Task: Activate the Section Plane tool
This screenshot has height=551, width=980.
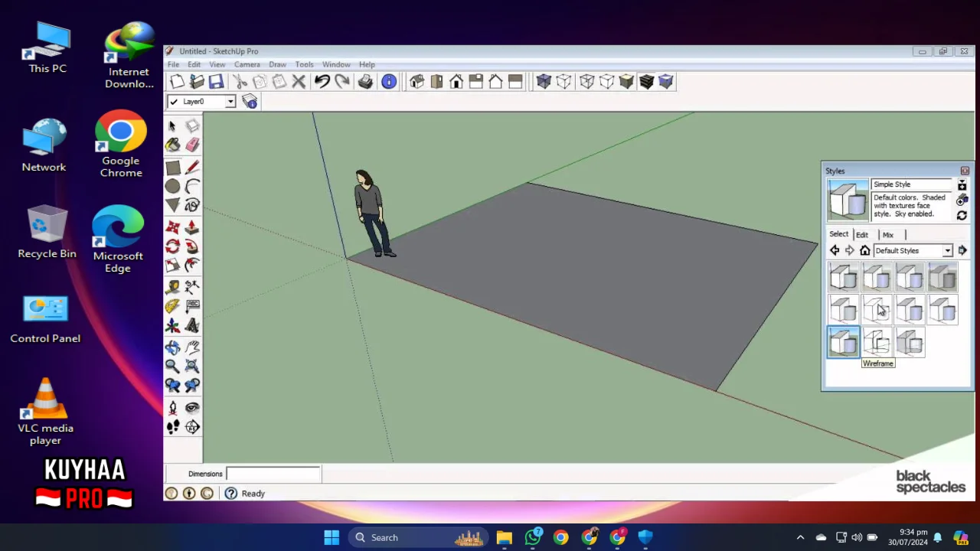Action: [191, 427]
